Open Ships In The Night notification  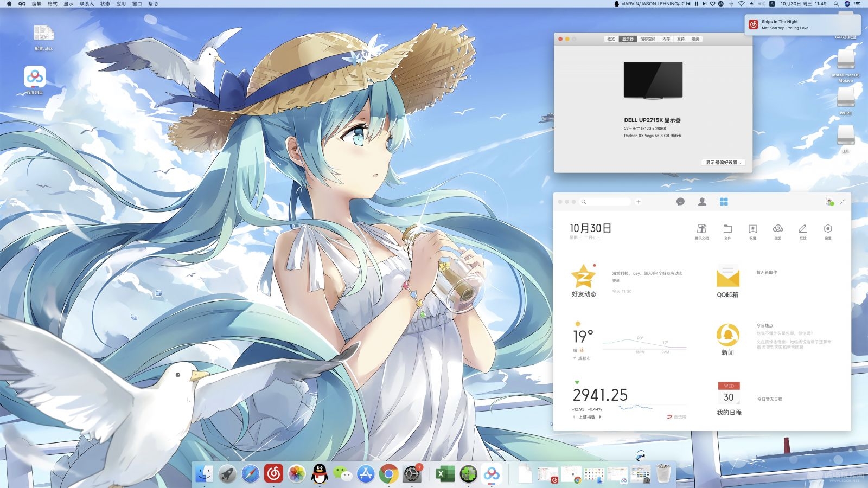[x=802, y=25]
